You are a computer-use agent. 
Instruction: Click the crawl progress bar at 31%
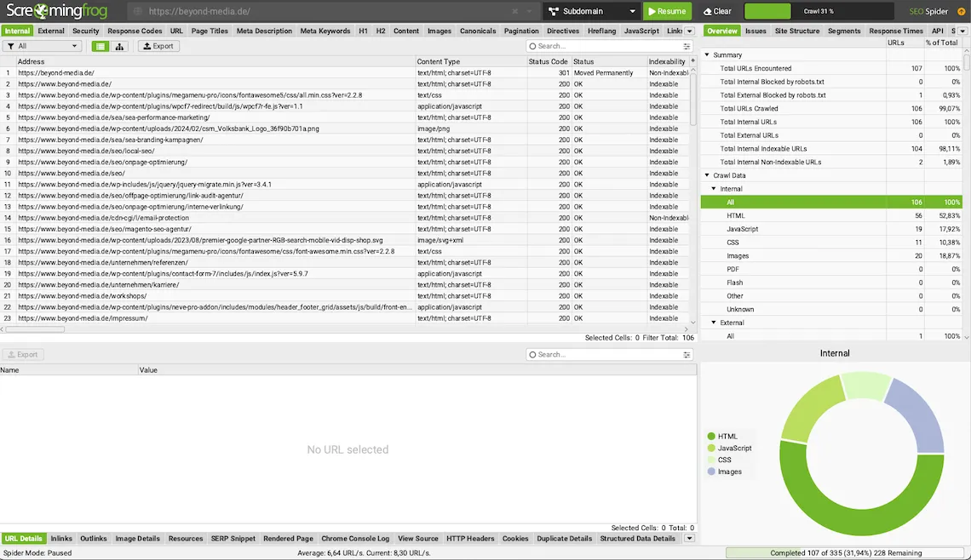819,11
